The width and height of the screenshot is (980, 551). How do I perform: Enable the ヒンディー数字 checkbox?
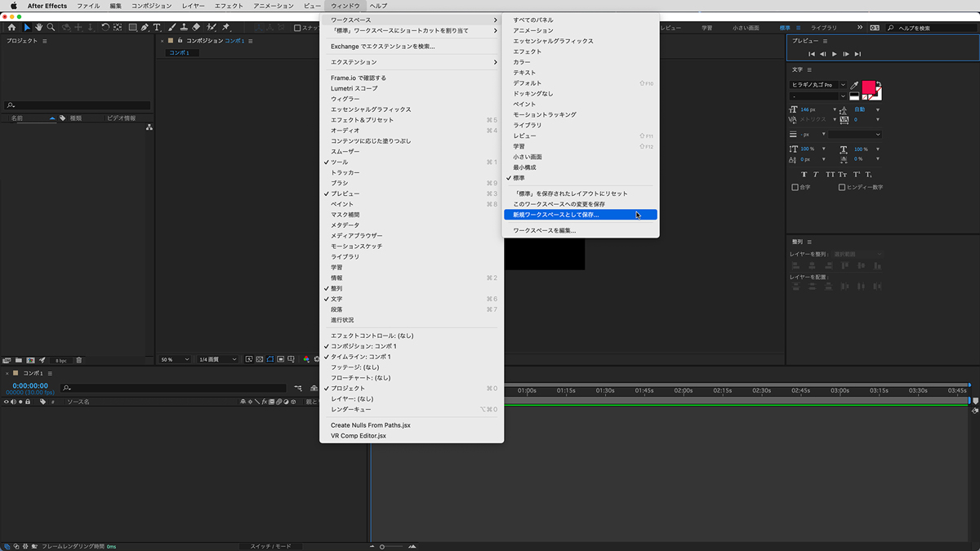[842, 187]
